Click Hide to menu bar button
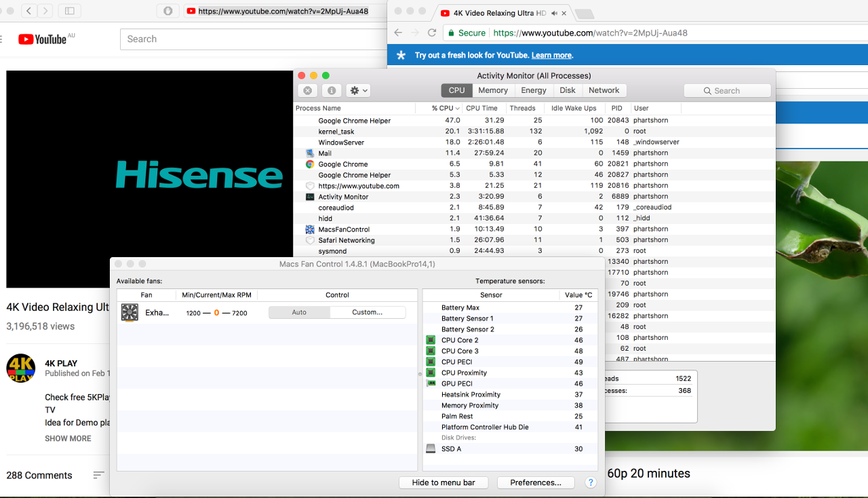This screenshot has height=498, width=868. [443, 482]
